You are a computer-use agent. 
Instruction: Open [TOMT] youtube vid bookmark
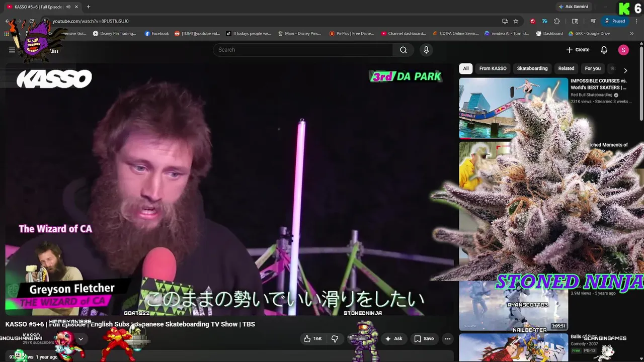pyautogui.click(x=197, y=34)
